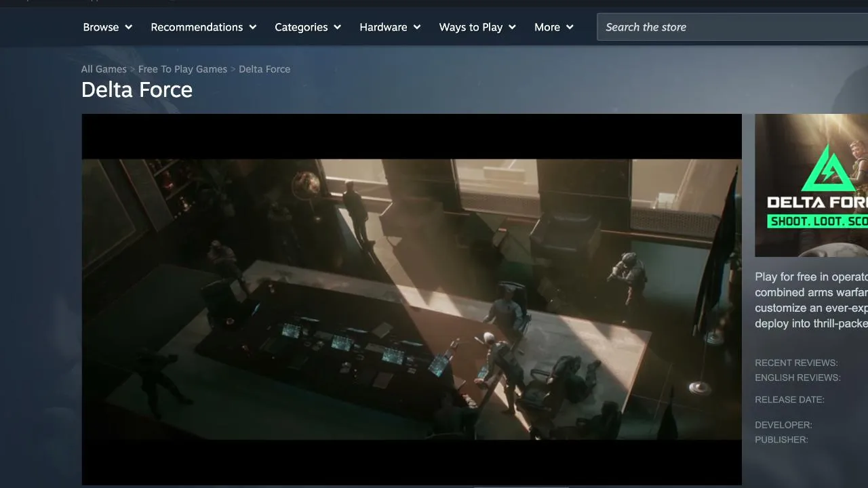This screenshot has width=868, height=488.
Task: Click the large Delta Force page title
Action: tap(137, 89)
